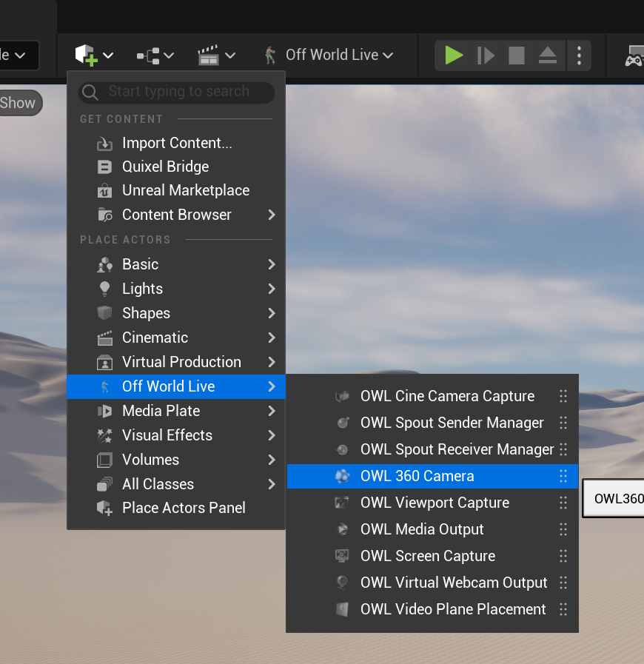Click the Shapes cube icon
Screen dimensions: 644x664
(104, 313)
